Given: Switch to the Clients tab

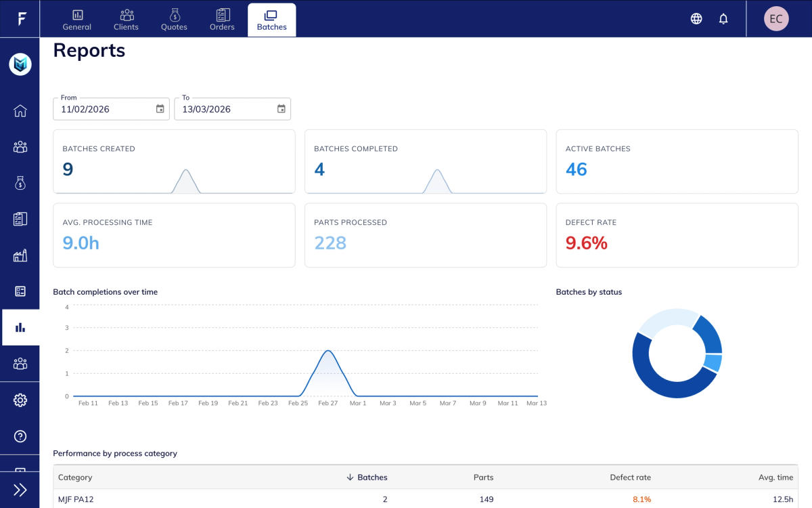Looking at the screenshot, I should pyautogui.click(x=126, y=20).
